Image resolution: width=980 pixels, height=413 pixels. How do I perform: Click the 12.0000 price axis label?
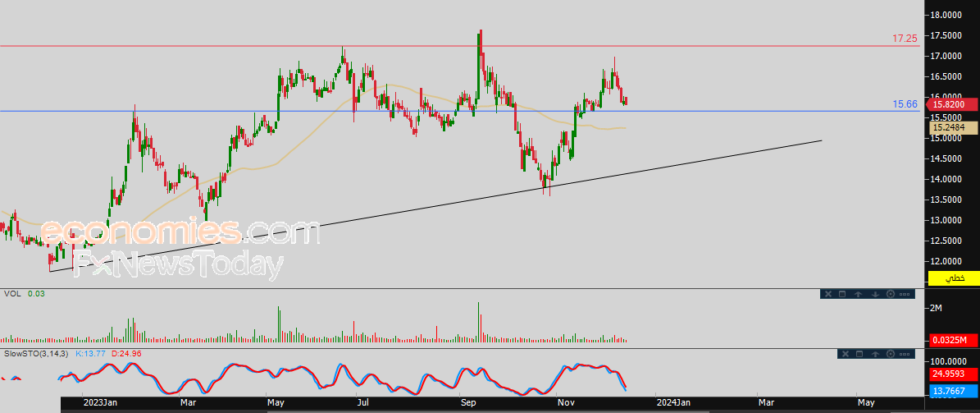[948, 261]
